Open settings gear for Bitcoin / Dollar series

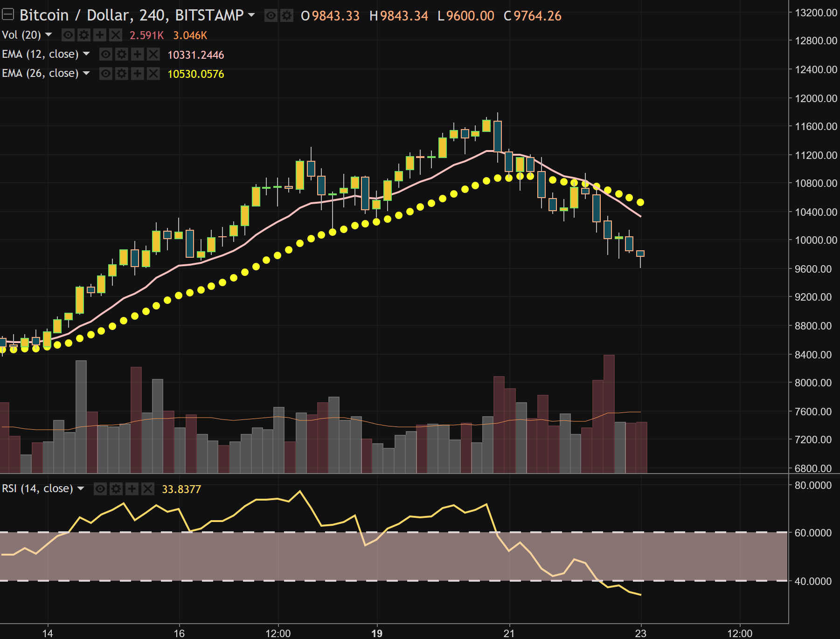pos(287,16)
